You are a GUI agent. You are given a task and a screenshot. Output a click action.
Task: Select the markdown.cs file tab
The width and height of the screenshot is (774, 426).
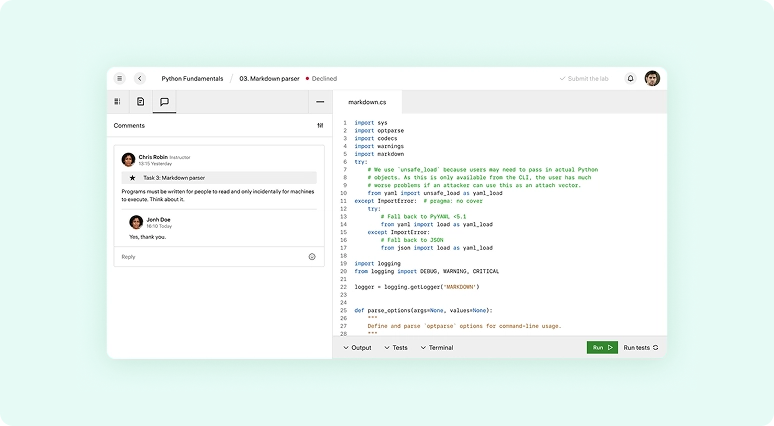(x=367, y=102)
